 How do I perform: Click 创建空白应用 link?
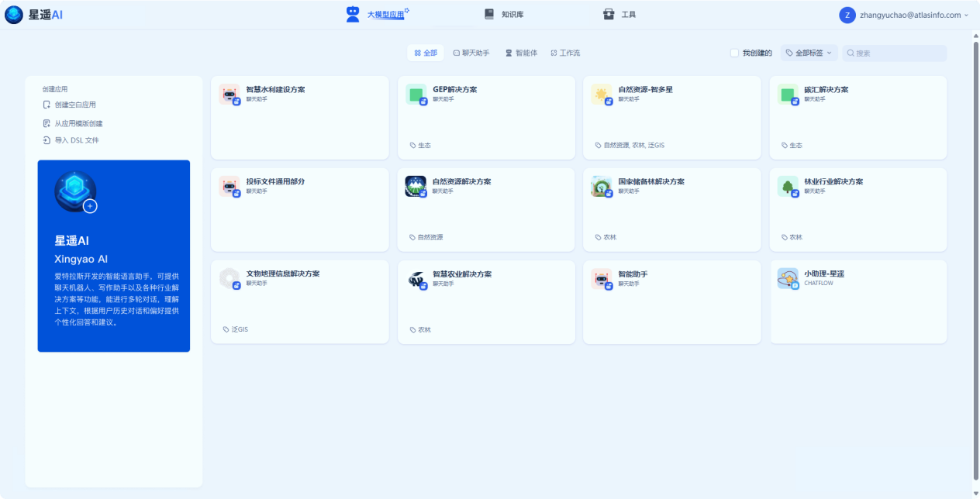tap(74, 105)
